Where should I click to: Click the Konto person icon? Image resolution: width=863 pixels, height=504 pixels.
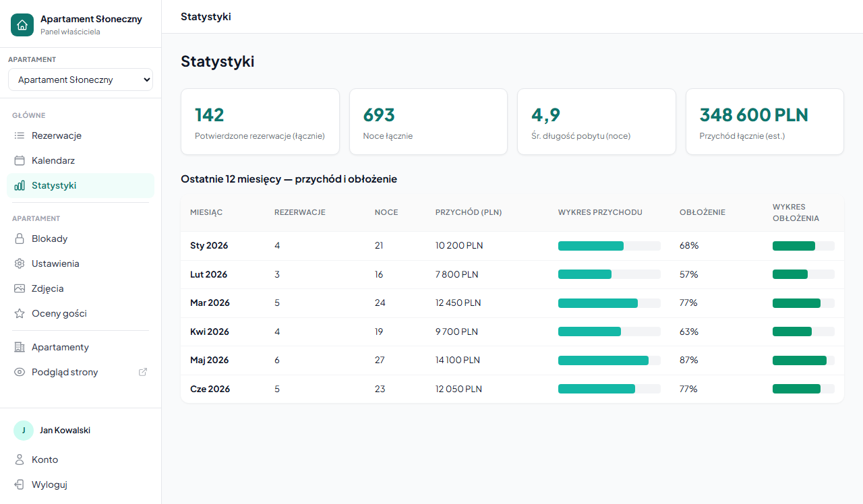20,460
